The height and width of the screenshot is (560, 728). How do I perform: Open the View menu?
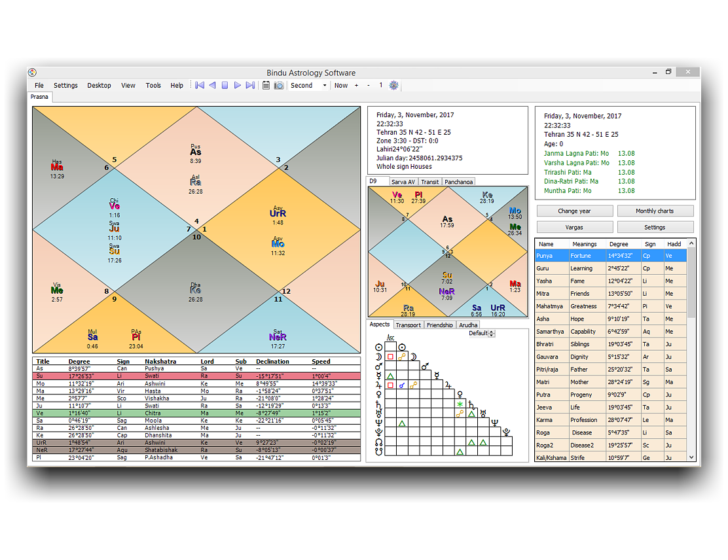point(128,85)
